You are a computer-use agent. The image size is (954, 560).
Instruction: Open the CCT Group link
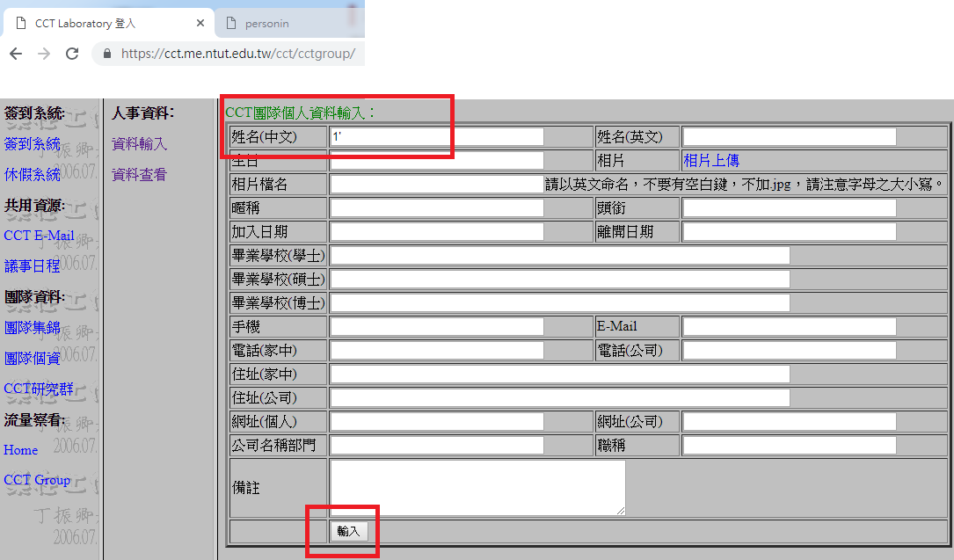(x=37, y=480)
